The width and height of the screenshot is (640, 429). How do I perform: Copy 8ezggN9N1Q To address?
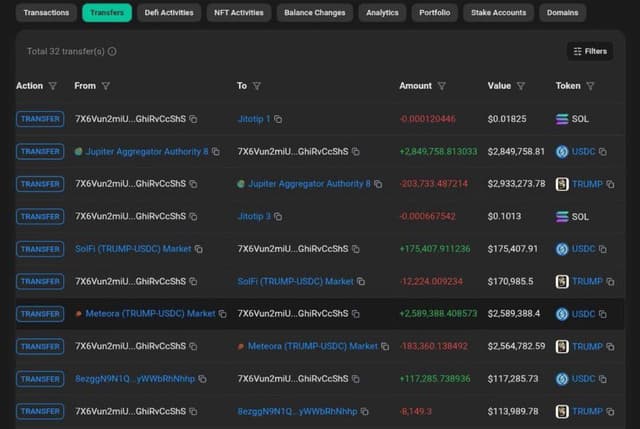364,411
